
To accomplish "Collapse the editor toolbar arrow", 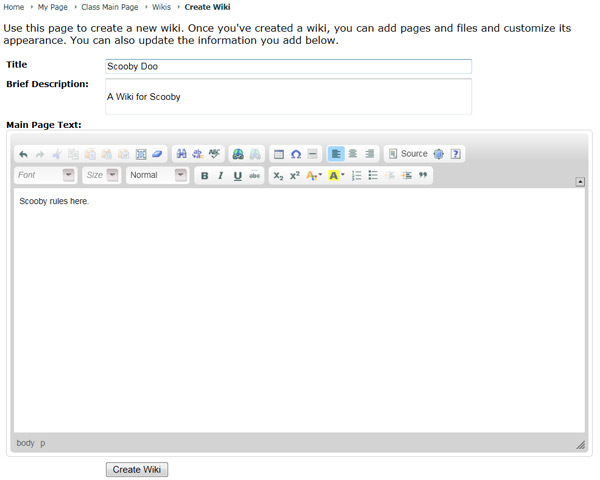I will click(580, 182).
